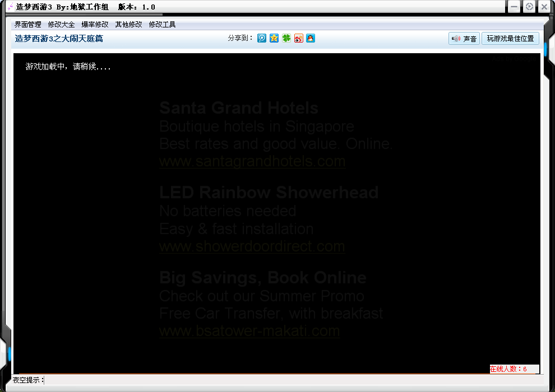555x392 pixels.
Task: Click Santa Grand Hotels ad heading
Action: click(239, 108)
